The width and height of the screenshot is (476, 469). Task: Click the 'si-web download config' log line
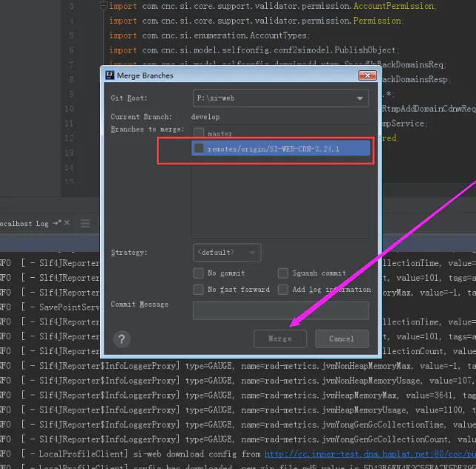tap(238, 454)
